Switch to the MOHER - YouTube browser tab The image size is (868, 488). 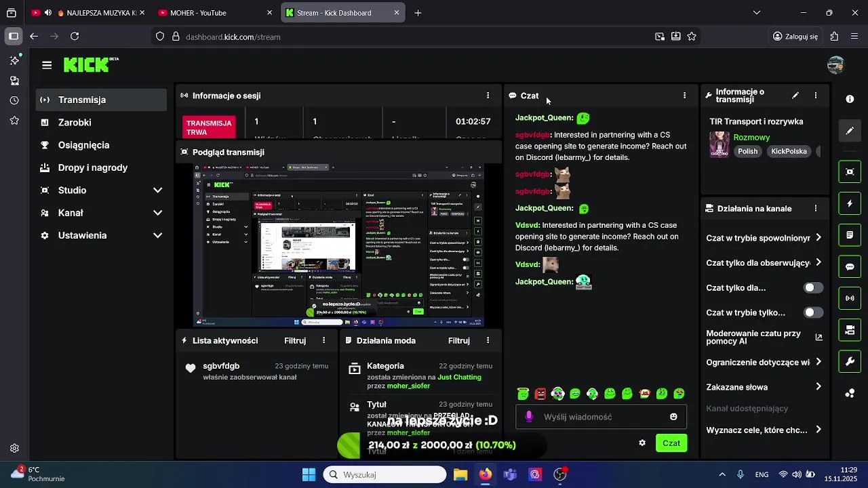[214, 13]
